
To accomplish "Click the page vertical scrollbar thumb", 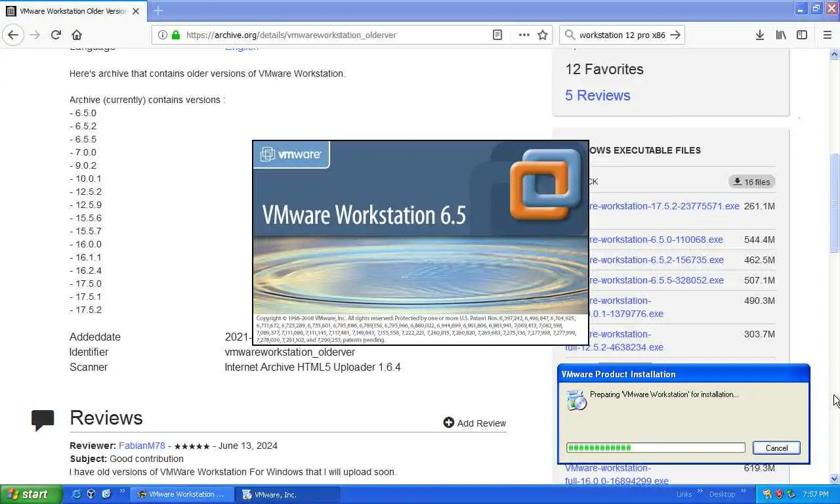I will click(x=834, y=203).
